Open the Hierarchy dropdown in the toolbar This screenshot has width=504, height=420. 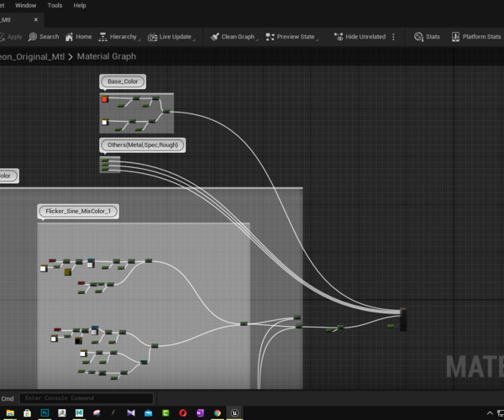[x=119, y=37]
